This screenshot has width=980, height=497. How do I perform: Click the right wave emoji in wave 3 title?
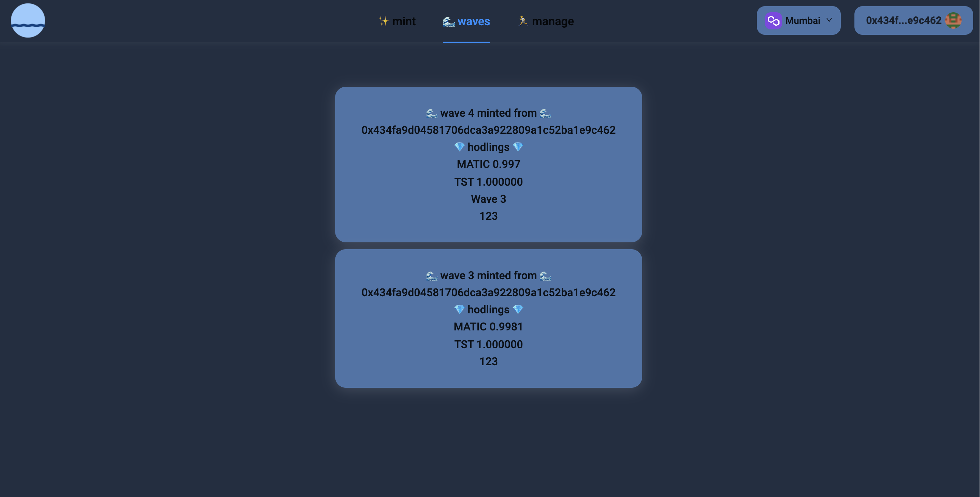(x=545, y=276)
